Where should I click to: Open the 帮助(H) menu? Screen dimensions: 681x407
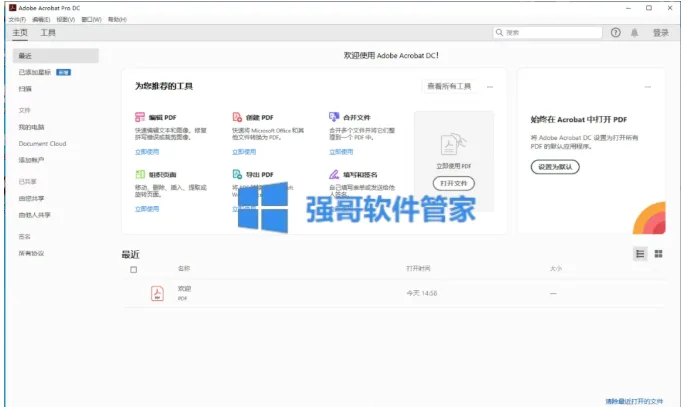pyautogui.click(x=117, y=20)
